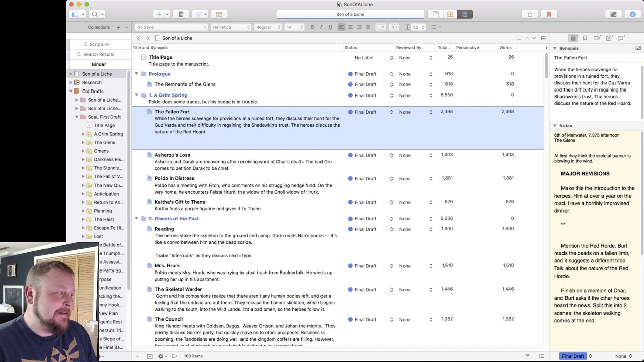The width and height of the screenshot is (644, 362).
Task: Open the Share toolbar icon
Action: 530,14
